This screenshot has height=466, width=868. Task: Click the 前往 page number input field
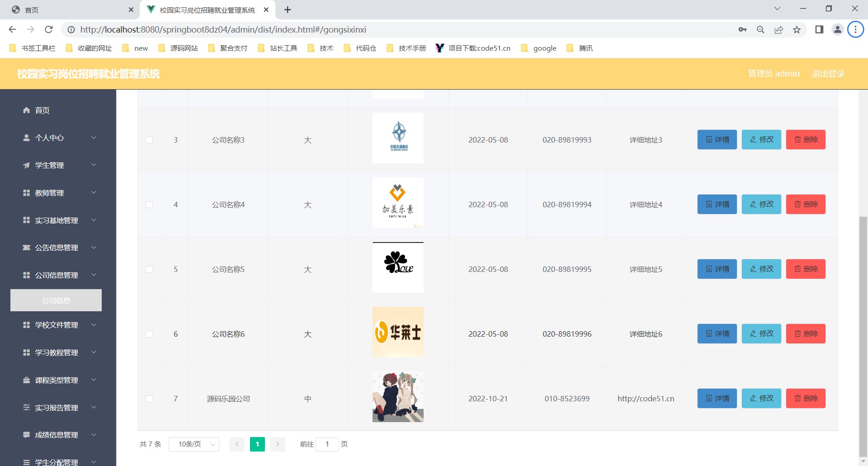[x=327, y=444]
